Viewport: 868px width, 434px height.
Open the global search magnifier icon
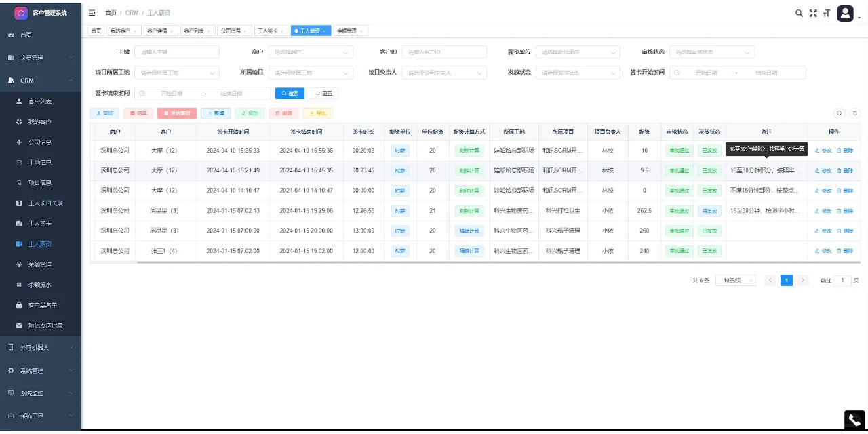(800, 12)
